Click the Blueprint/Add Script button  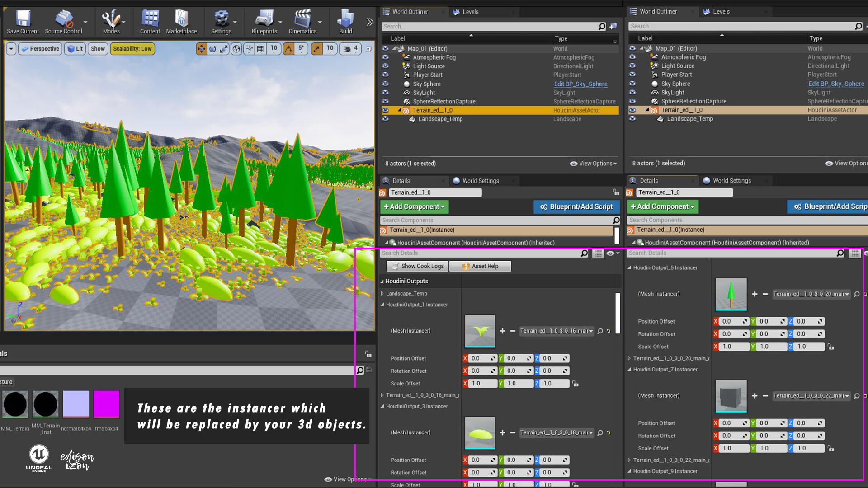576,206
